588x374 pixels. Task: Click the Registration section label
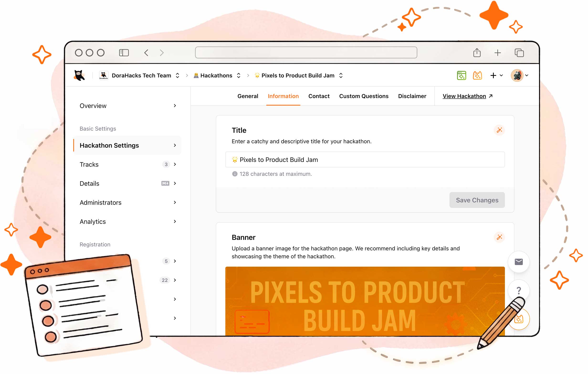coord(95,245)
